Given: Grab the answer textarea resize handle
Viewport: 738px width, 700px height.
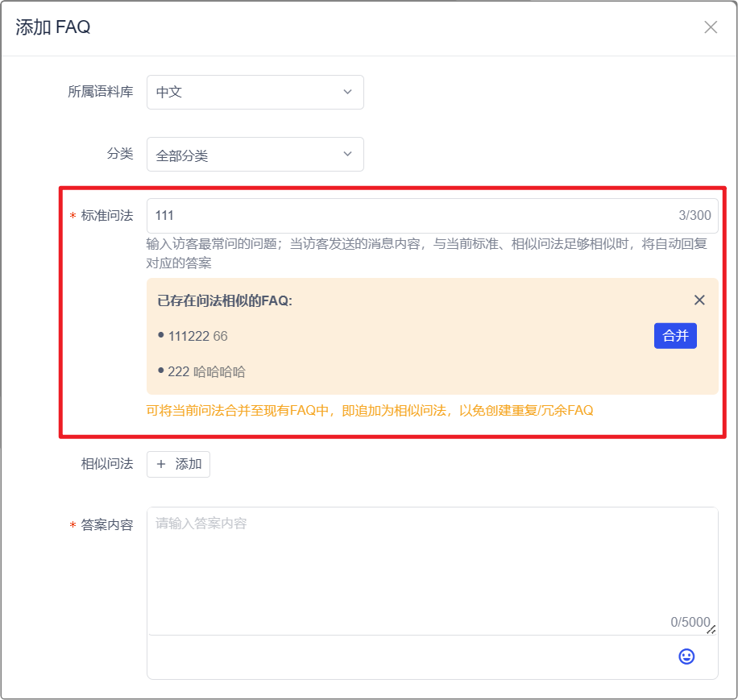Looking at the screenshot, I should (711, 630).
